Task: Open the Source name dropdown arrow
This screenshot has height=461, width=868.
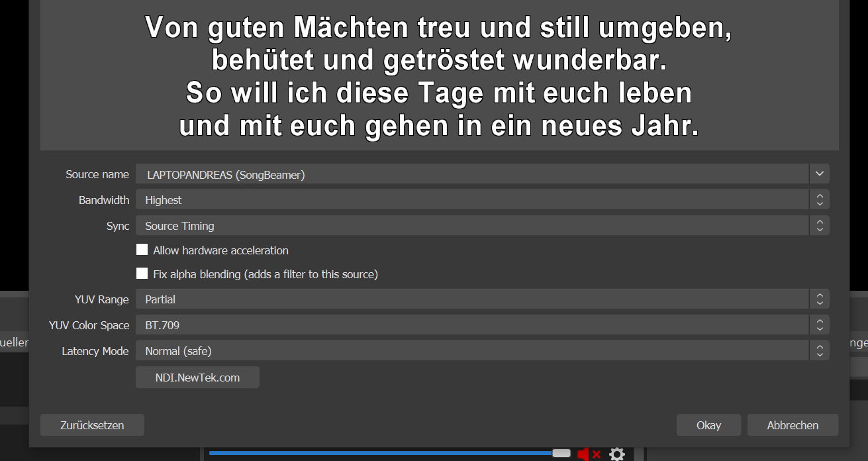Action: pos(819,174)
